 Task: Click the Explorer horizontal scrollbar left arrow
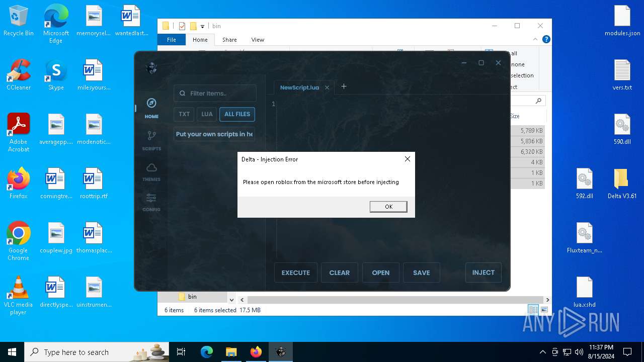(242, 300)
